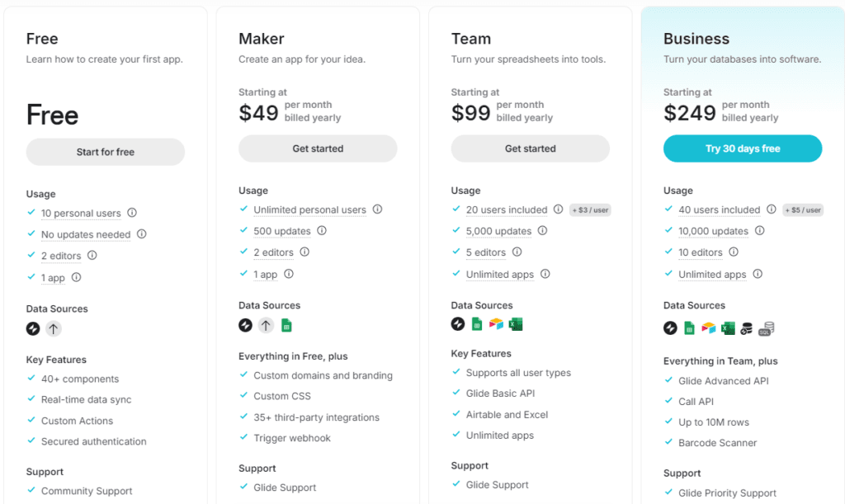Screen dimensions: 845x504
Task: Click the Glide Tables icon in Free data sources
Action: tap(33, 328)
